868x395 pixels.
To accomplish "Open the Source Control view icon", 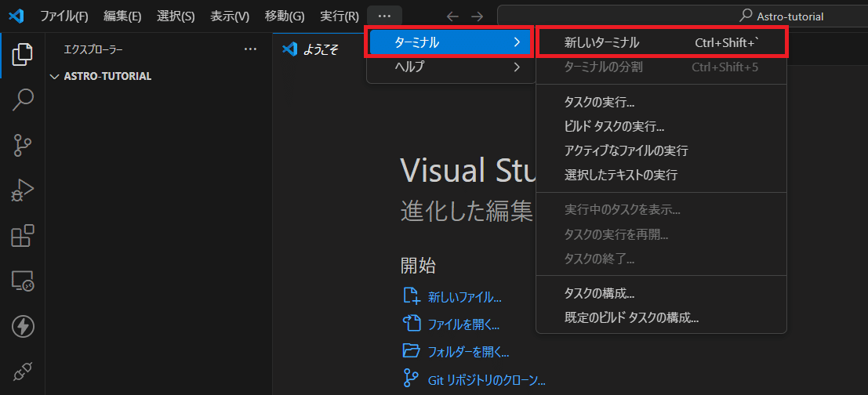I will [22, 145].
